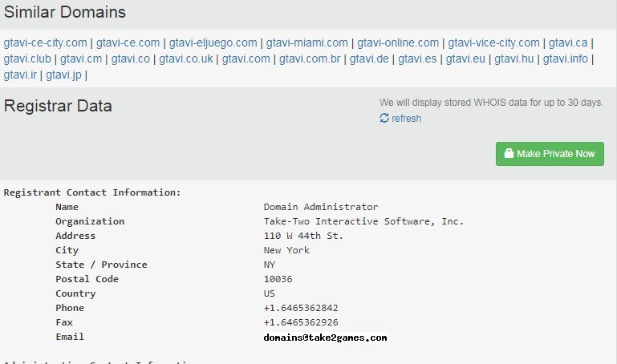Open the gtavi-vice-city.com link
Viewport: 617px width, 364px height.
(x=493, y=42)
